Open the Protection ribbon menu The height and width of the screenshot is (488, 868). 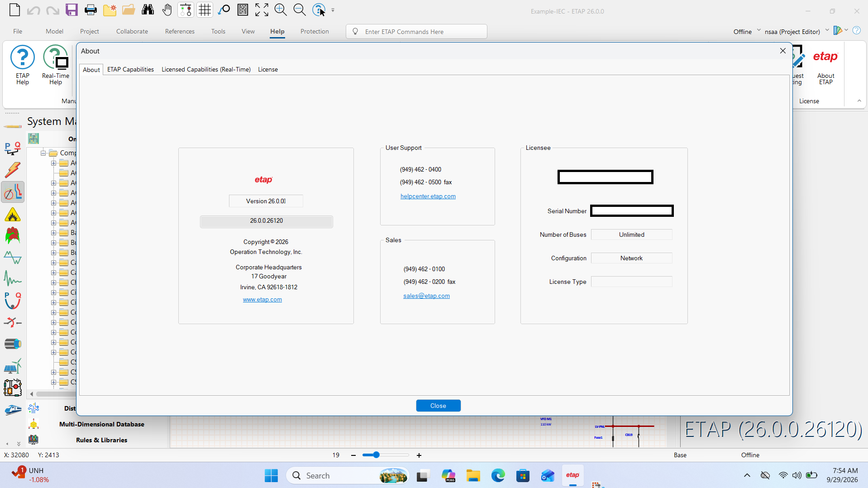click(315, 31)
